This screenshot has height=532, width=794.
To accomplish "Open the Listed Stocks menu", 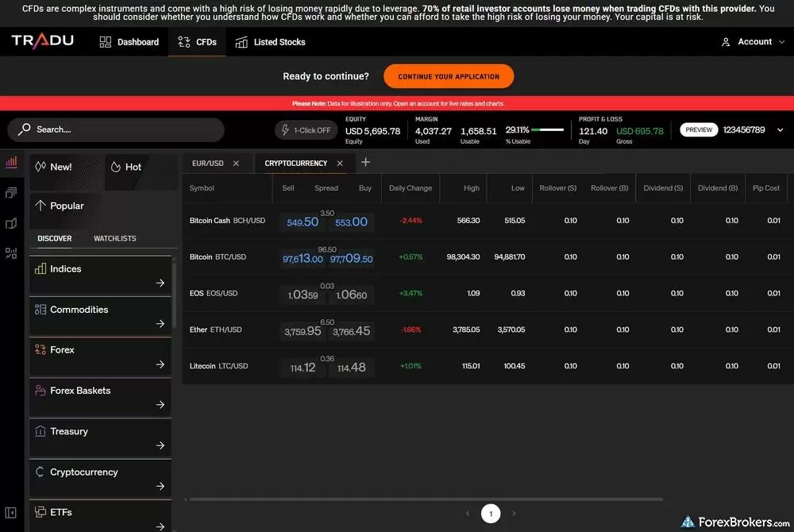I will [271, 42].
